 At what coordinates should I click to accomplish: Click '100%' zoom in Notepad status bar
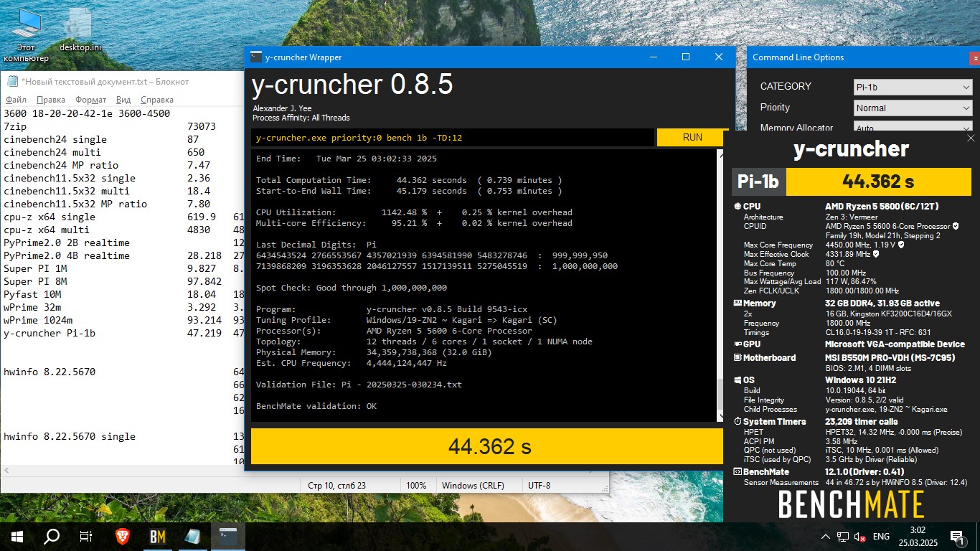click(416, 485)
